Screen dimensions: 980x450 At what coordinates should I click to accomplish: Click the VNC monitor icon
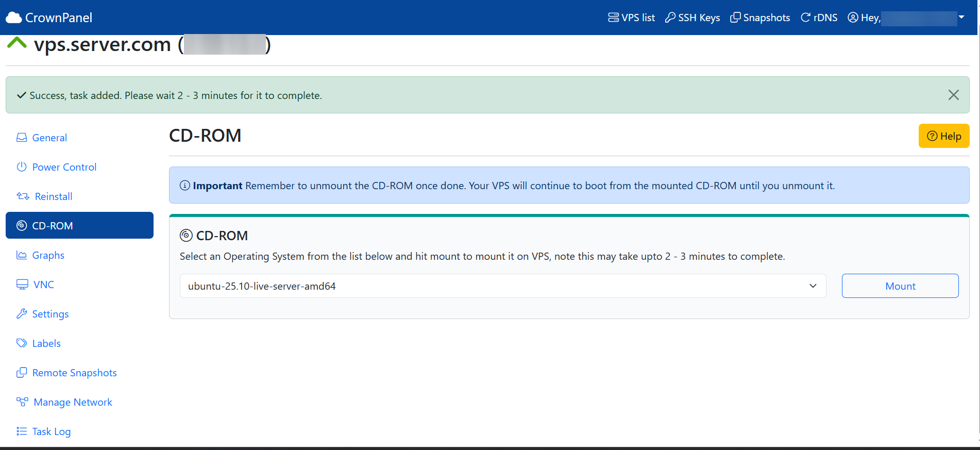coord(22,285)
